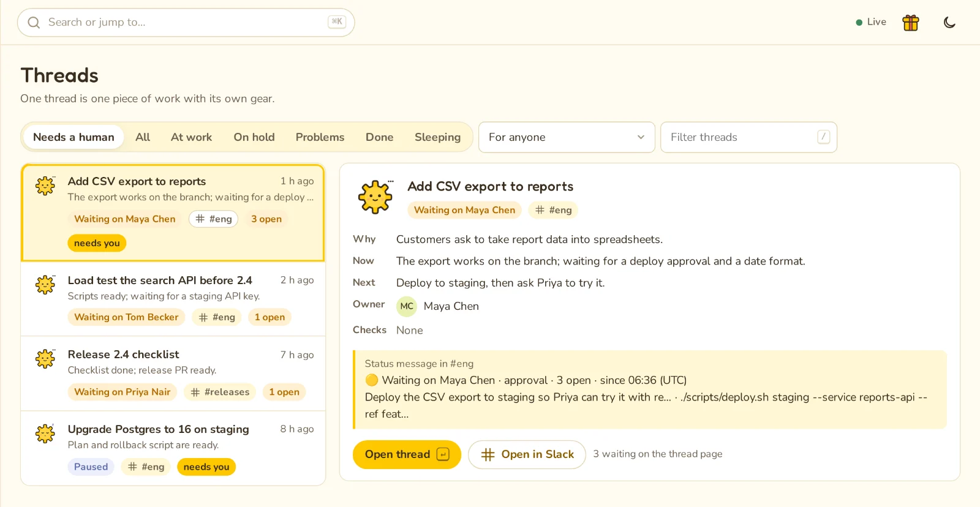Click the needs you badge on Add CSV export

[97, 243]
